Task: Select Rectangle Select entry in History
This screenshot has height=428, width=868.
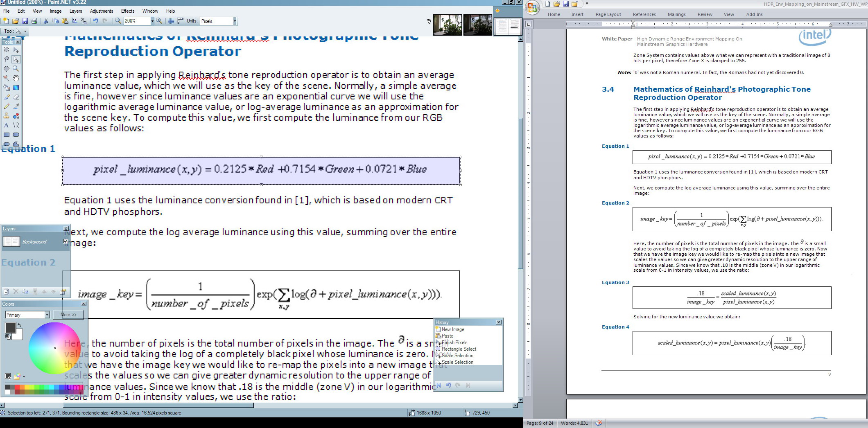Action: 459,349
